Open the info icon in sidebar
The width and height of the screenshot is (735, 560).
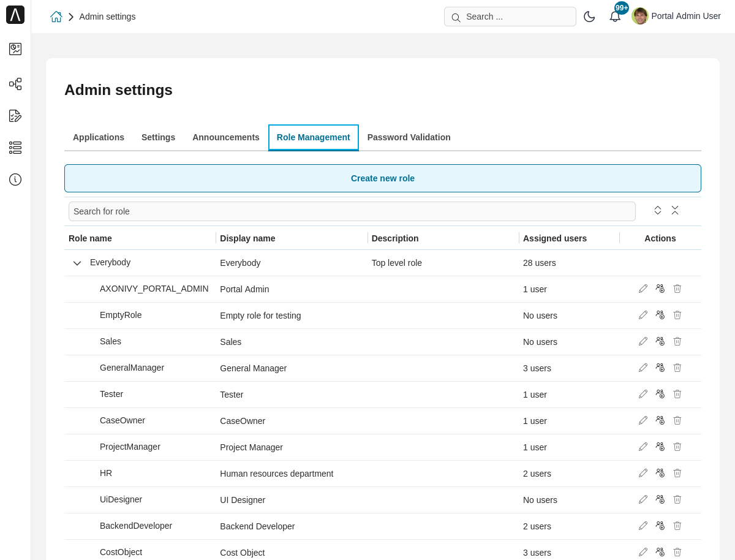pyautogui.click(x=15, y=180)
